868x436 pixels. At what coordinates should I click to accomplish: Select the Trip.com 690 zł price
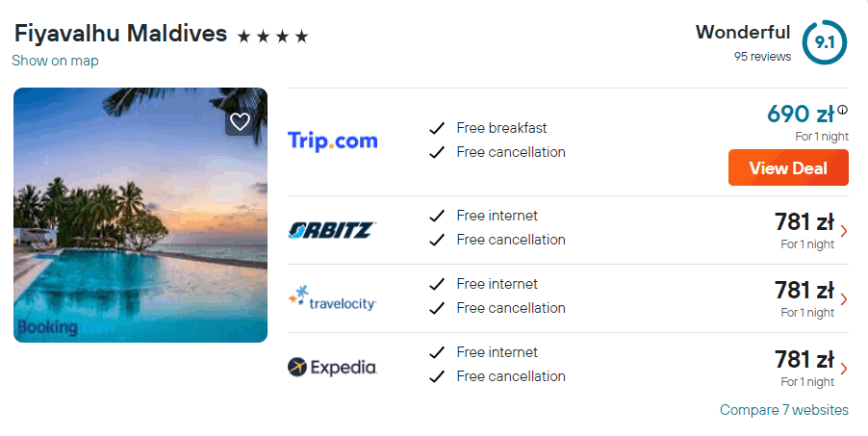(x=801, y=115)
